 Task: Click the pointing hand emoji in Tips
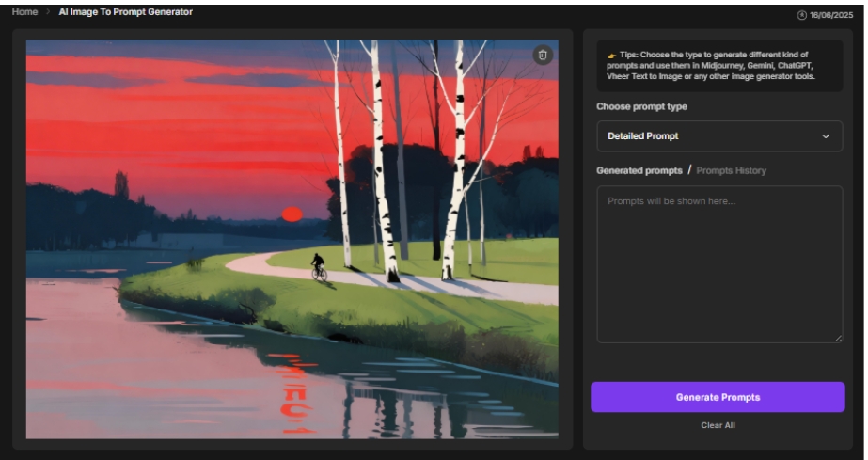(612, 55)
